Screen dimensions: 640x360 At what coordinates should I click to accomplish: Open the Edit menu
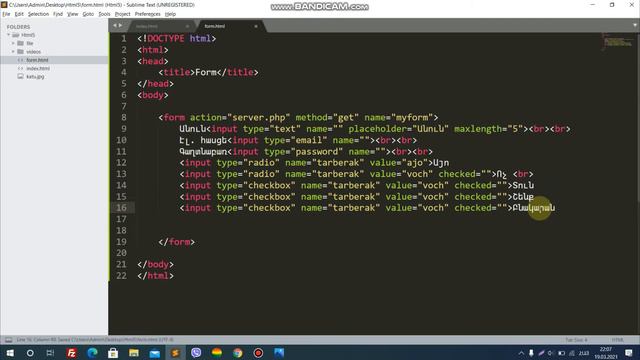click(x=19, y=14)
